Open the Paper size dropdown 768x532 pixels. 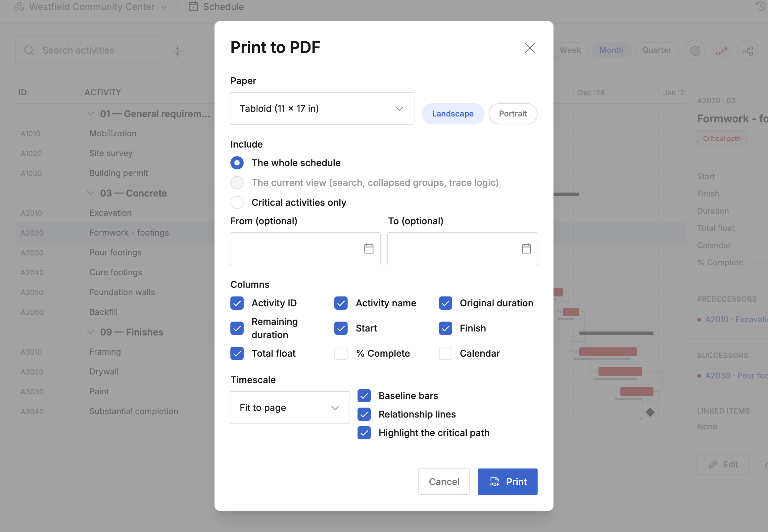pos(322,109)
